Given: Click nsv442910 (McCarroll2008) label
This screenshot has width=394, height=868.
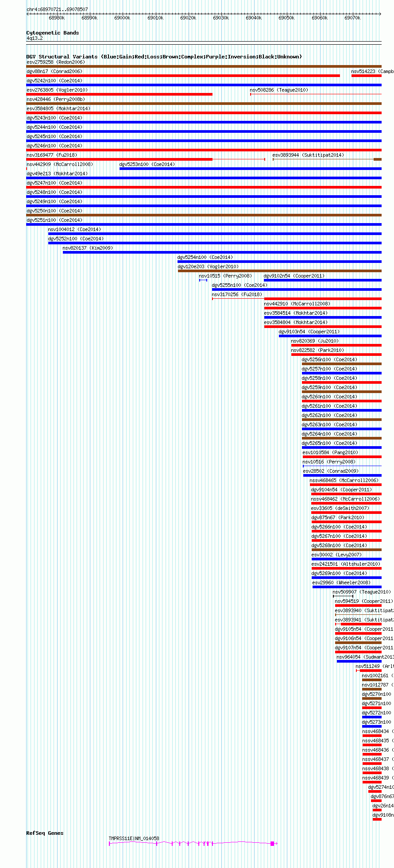Looking at the screenshot, I should 297,304.
